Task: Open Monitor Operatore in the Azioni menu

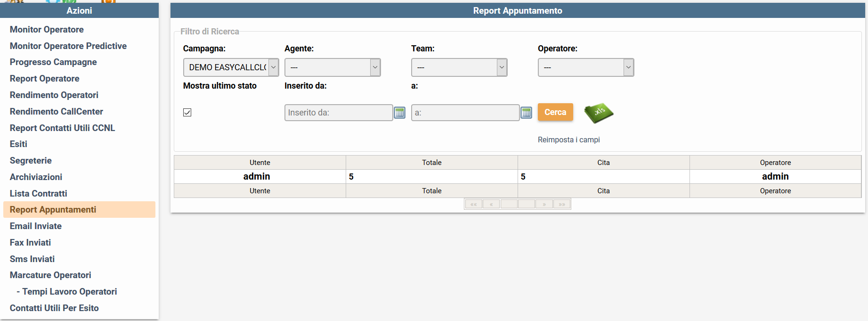Action: pos(47,29)
